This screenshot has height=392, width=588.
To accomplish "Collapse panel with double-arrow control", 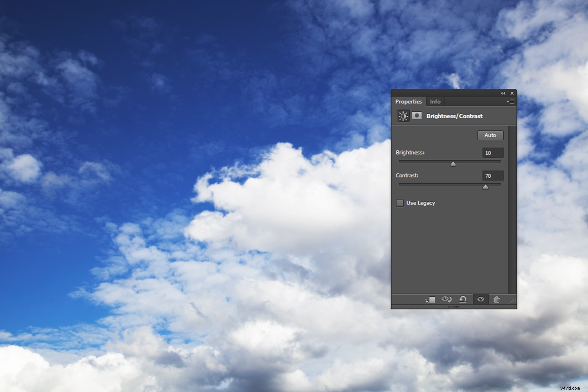I will pos(503,93).
